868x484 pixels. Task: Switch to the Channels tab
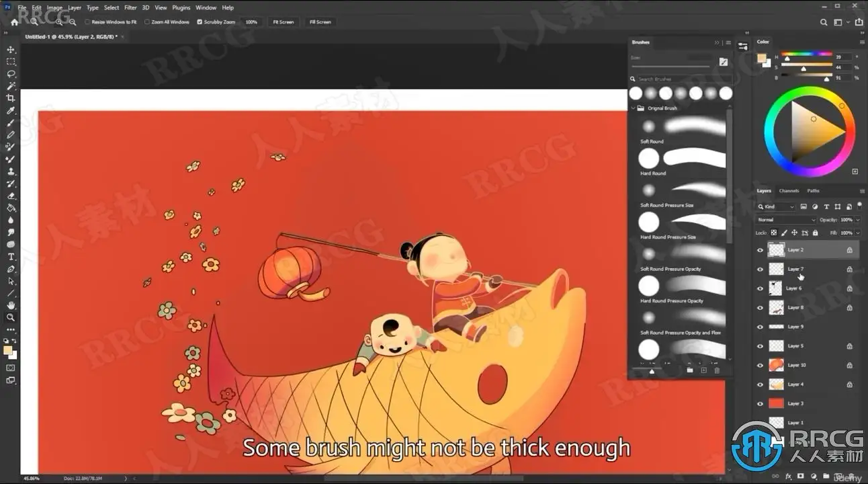789,191
